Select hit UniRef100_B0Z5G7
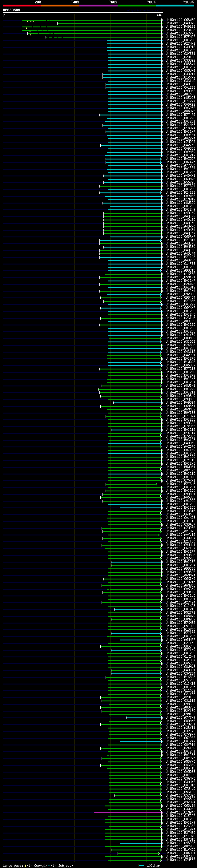 pyautogui.click(x=180, y=159)
